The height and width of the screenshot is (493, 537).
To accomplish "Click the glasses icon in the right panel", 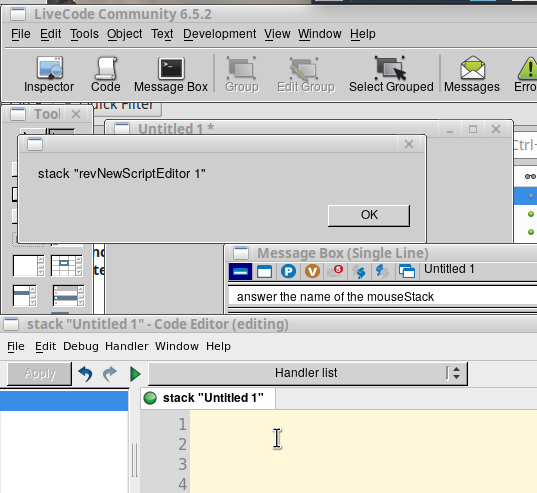I will pos(530,176).
